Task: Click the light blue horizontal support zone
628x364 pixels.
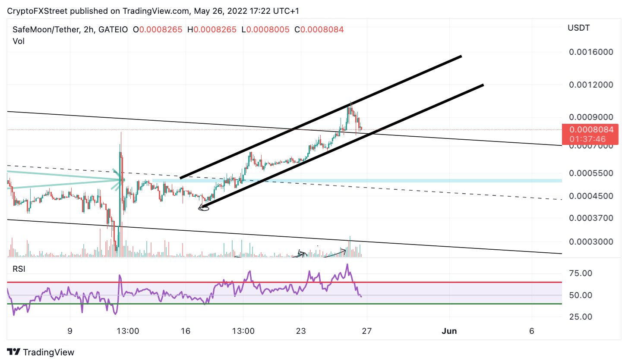Action: (357, 181)
